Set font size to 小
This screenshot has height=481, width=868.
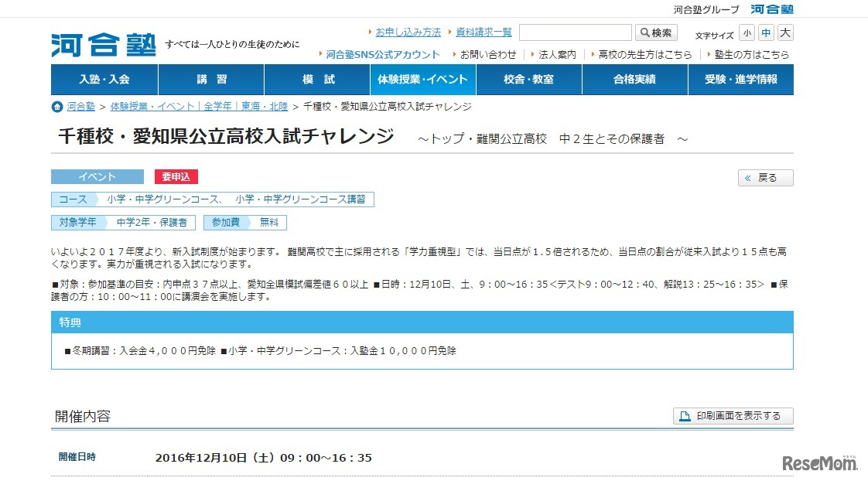pos(747,32)
